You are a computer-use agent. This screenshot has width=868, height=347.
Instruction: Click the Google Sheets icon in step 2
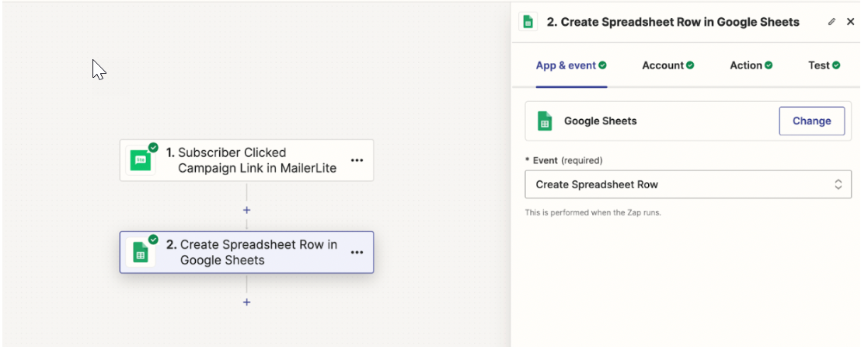pos(141,252)
